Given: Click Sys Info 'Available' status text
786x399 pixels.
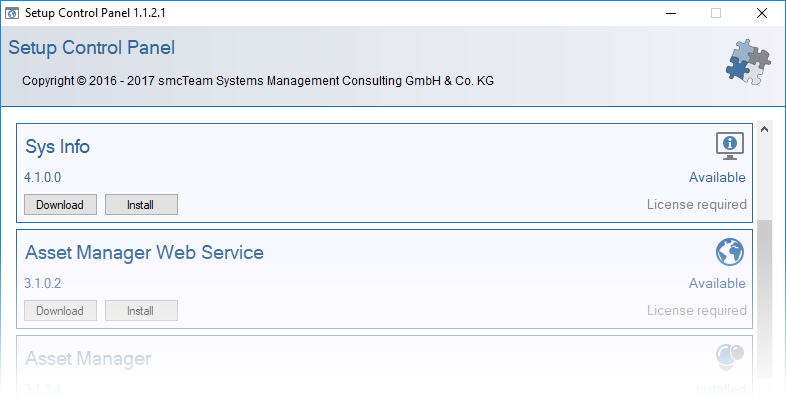Looking at the screenshot, I should coord(717,177).
